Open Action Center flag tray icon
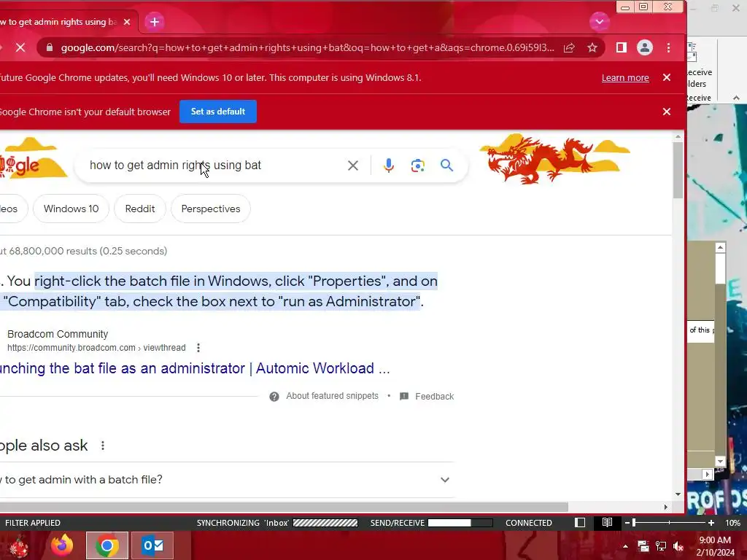747x560 pixels. click(643, 546)
